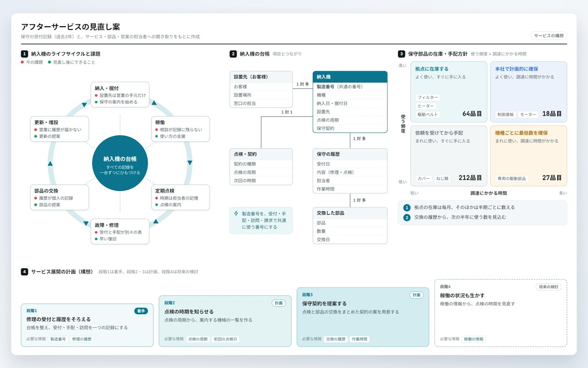Click the フィルター part tag
The width and height of the screenshot is (588, 368).
tap(428, 98)
